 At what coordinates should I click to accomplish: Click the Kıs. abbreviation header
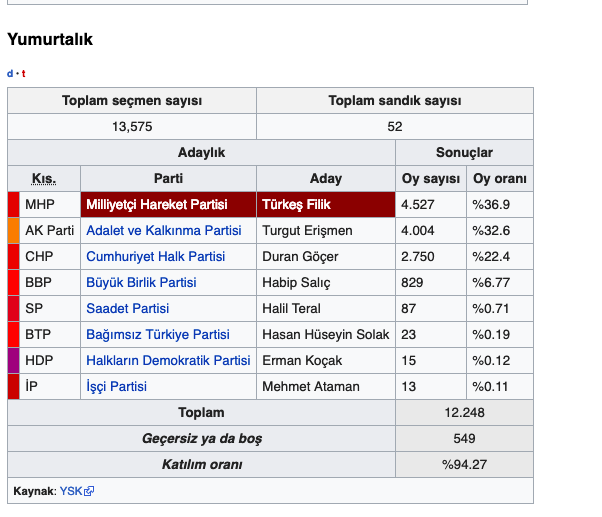pyautogui.click(x=44, y=178)
